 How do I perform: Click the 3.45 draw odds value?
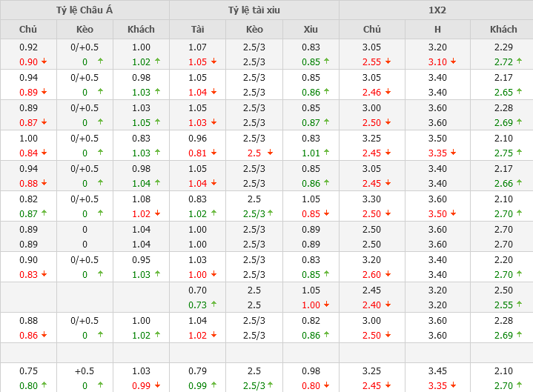437,371
